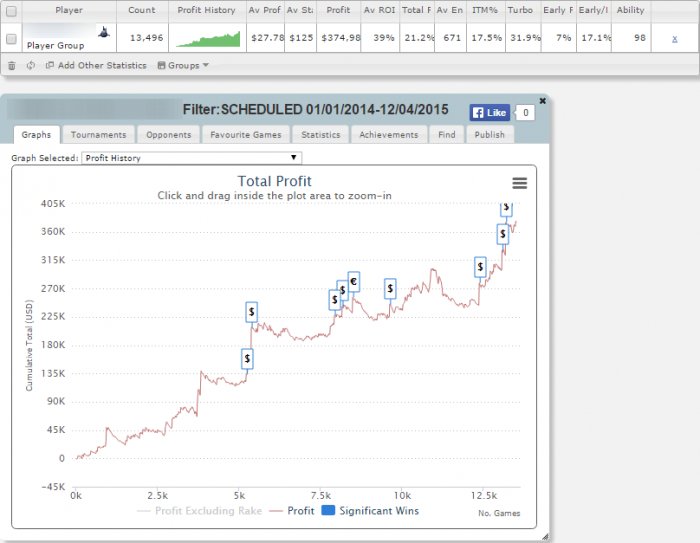Click the shark icon beside player name

(104, 32)
